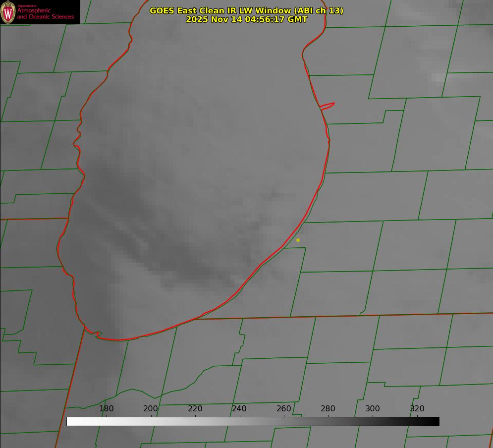
Task: Click the 220 colorbar tick label
Action: point(195,409)
